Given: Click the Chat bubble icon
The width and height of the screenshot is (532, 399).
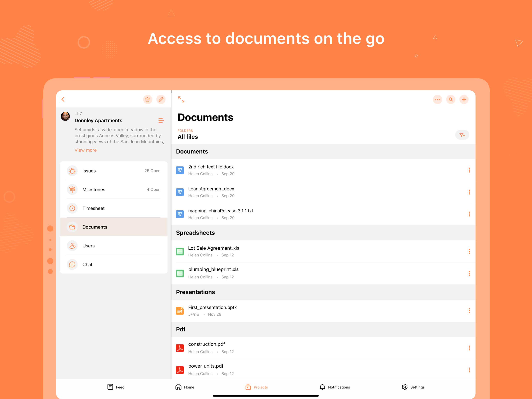Looking at the screenshot, I should [72, 265].
